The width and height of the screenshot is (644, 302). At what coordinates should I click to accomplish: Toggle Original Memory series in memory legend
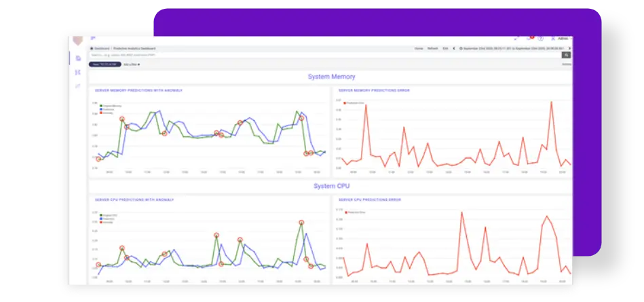tap(111, 106)
